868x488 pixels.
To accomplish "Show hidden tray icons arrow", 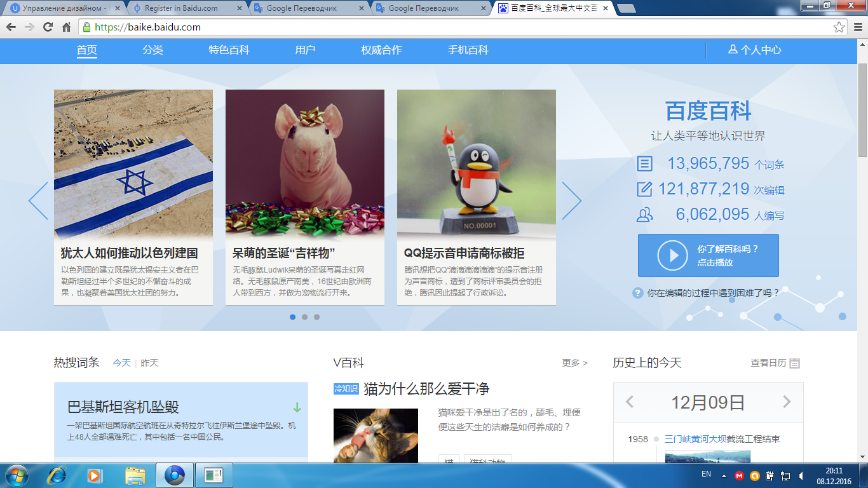I will 724,475.
